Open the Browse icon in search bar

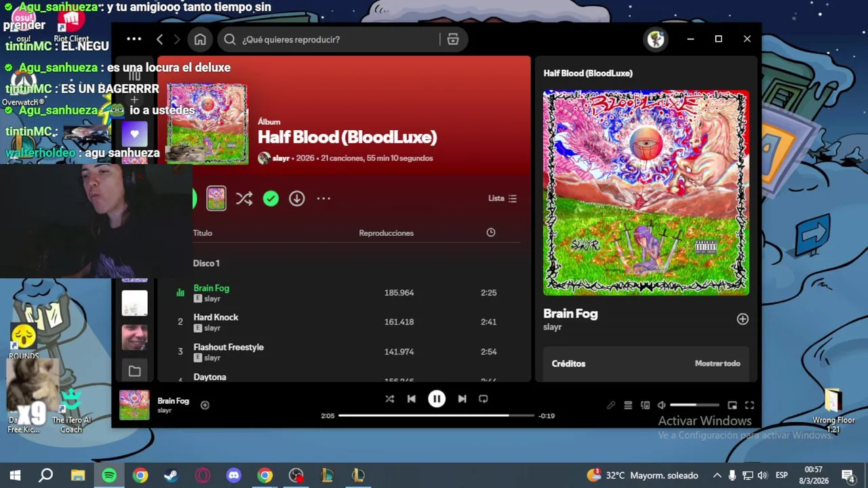(x=453, y=39)
